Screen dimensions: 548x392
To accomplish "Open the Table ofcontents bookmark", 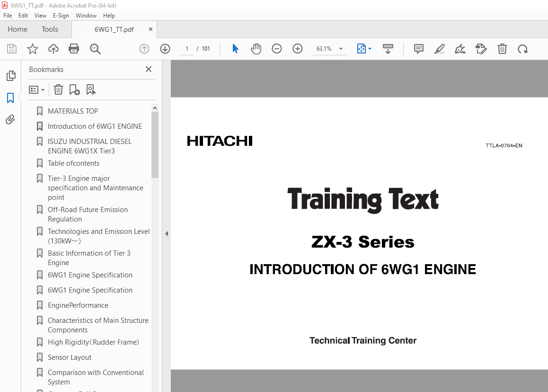I will [73, 163].
